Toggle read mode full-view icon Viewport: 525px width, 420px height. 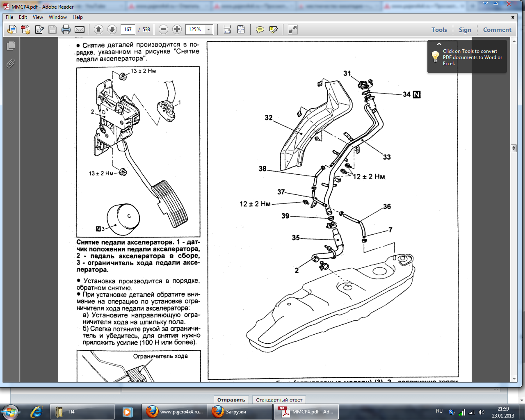coord(292,30)
